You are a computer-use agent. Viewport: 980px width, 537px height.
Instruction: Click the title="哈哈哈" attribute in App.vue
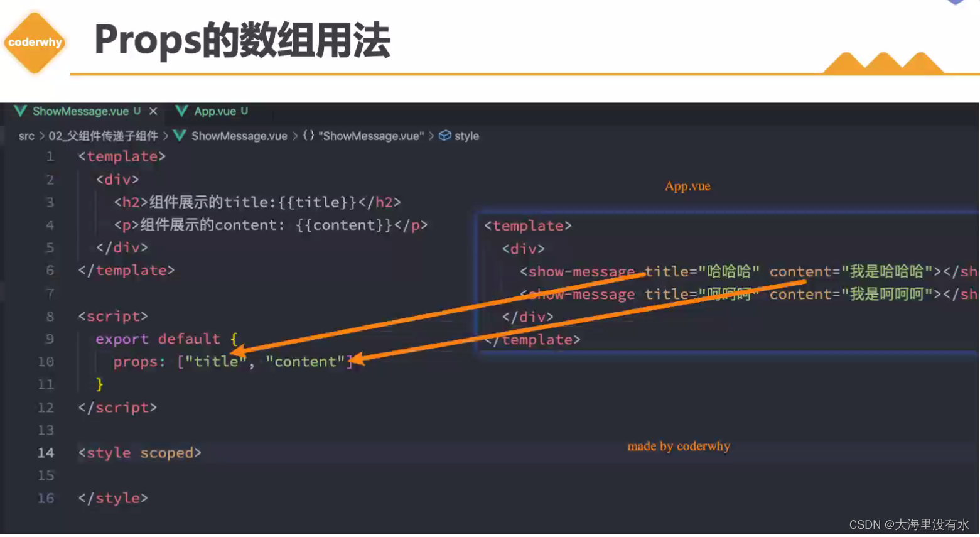[x=702, y=271]
